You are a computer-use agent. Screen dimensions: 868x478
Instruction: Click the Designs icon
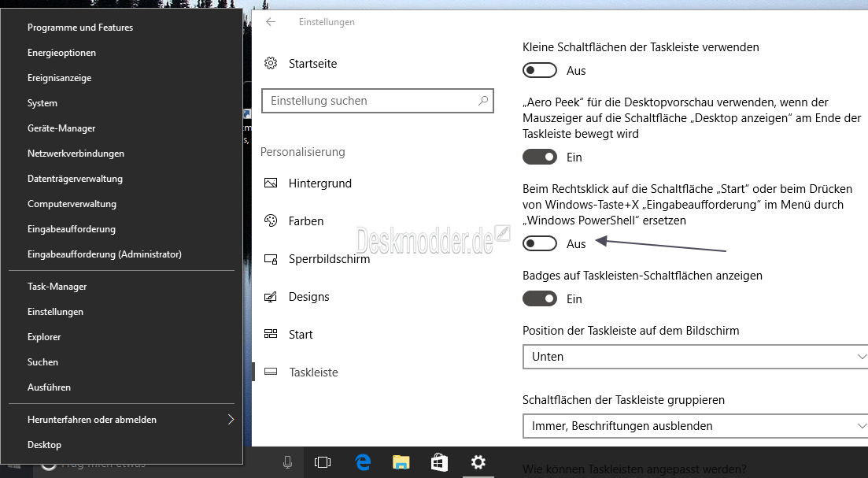pos(271,297)
